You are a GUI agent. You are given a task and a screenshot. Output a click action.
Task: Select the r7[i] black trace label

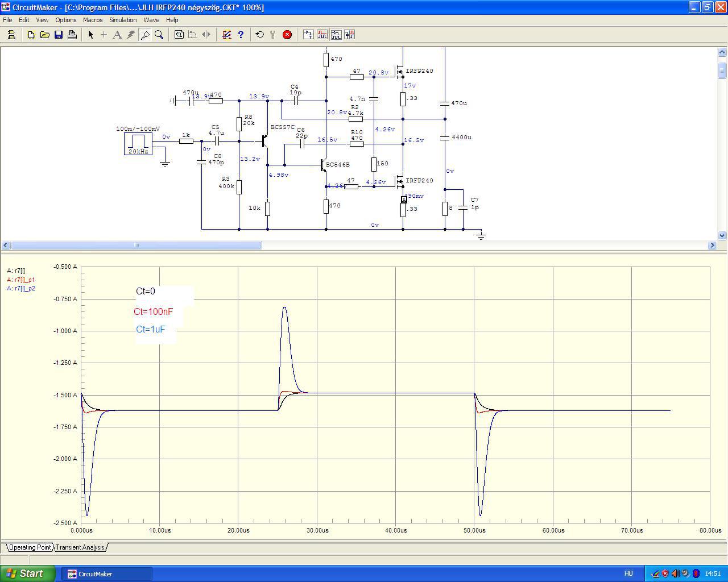tap(16, 271)
